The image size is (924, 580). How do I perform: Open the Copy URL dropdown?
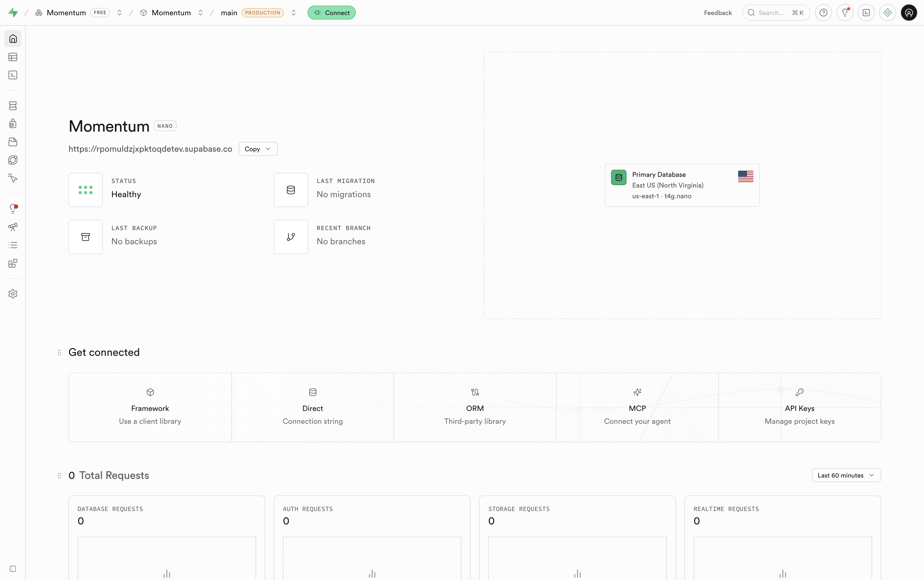tap(258, 149)
